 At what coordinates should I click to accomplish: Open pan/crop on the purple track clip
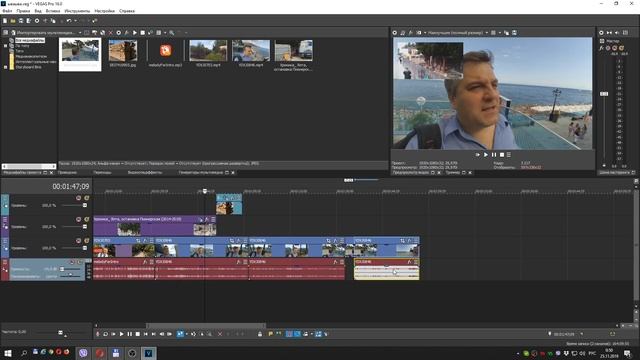click(200, 219)
